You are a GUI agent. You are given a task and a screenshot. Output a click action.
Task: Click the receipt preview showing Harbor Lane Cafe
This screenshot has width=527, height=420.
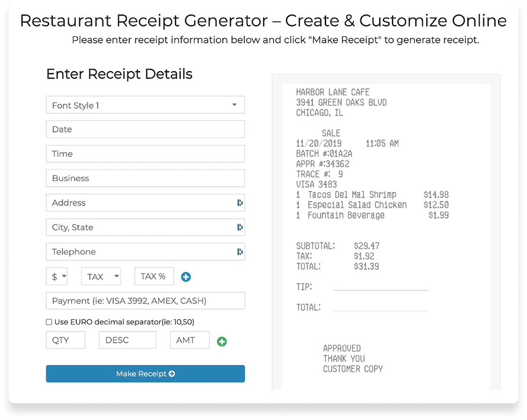(x=386, y=229)
